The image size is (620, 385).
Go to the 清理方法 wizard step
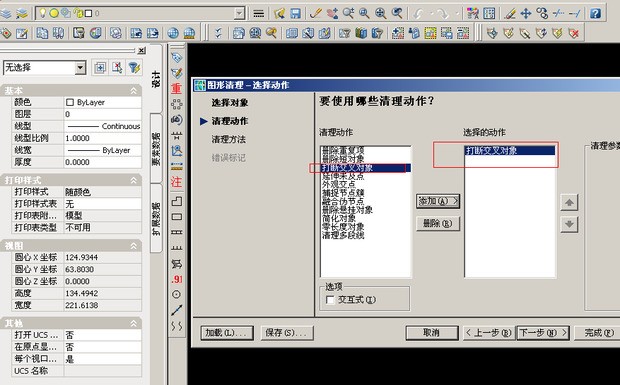pos(229,139)
